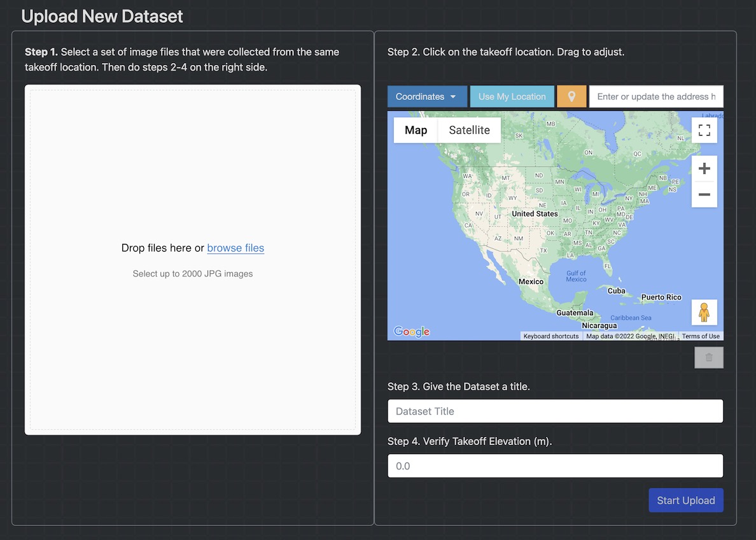Click the trash delete button below map

pyautogui.click(x=709, y=358)
